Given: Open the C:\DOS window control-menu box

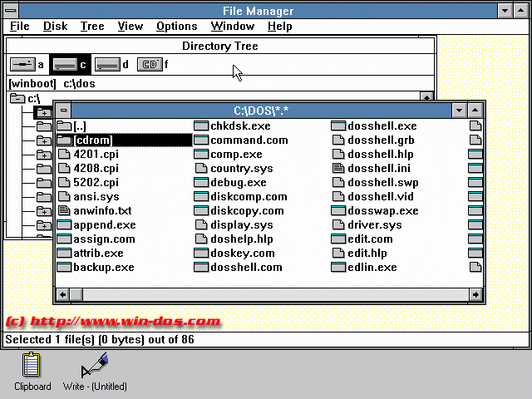Looking at the screenshot, I should [x=64, y=110].
